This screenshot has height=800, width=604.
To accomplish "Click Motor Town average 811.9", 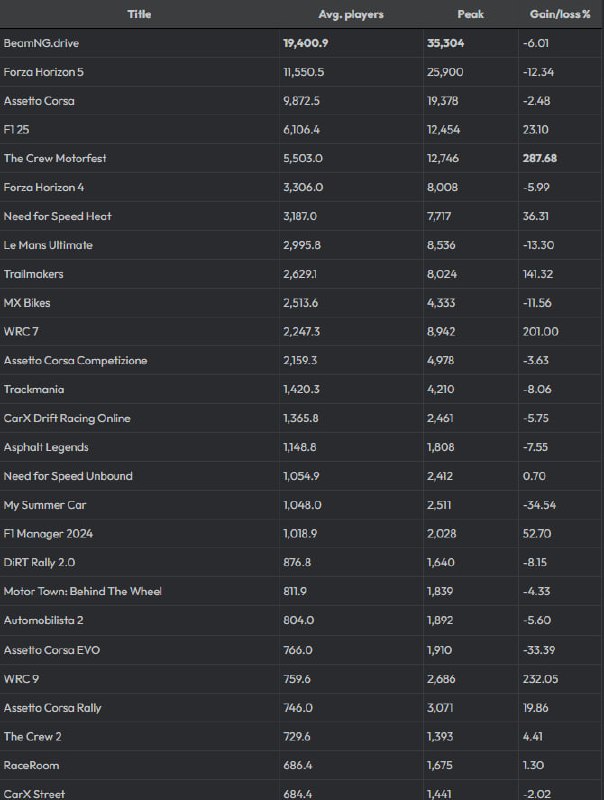I will coord(295,591).
